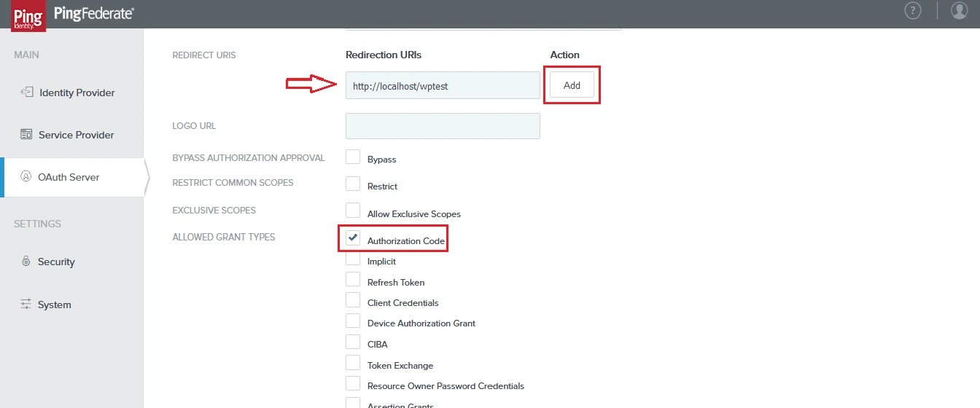
Task: Tick the Refresh Token checkbox
Action: tap(353, 280)
